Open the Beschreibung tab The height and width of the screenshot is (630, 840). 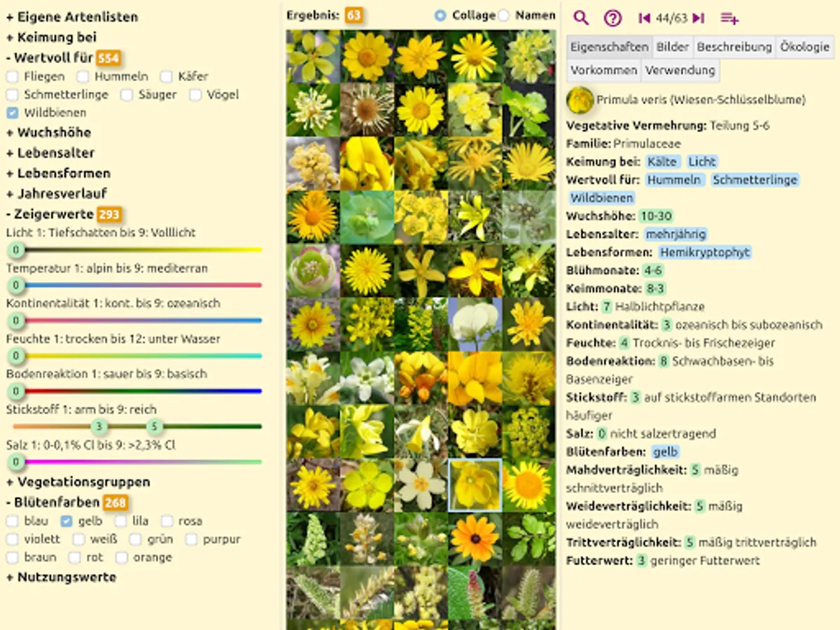coord(734,47)
